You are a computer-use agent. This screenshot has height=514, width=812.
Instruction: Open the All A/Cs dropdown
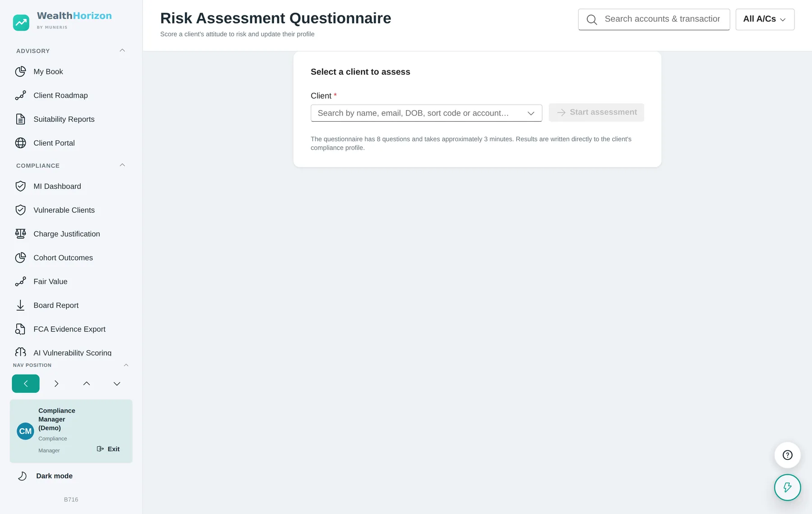pos(765,19)
